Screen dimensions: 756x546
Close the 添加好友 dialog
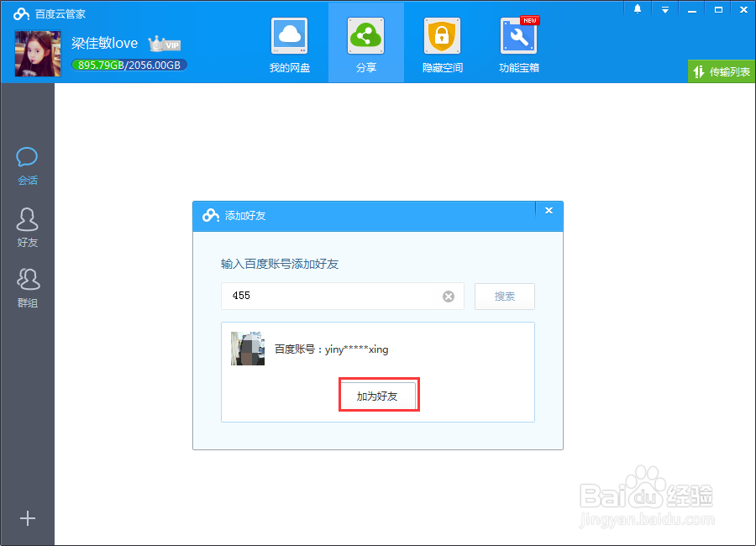point(549,210)
